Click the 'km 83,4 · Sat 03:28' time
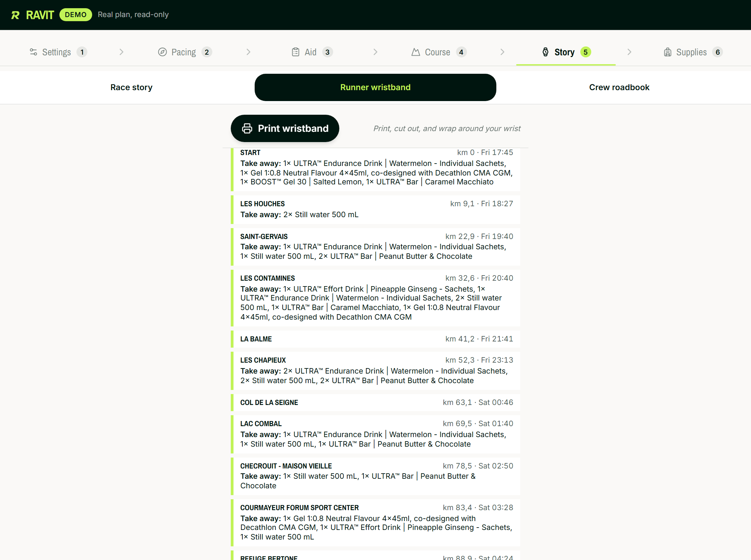 click(x=478, y=507)
